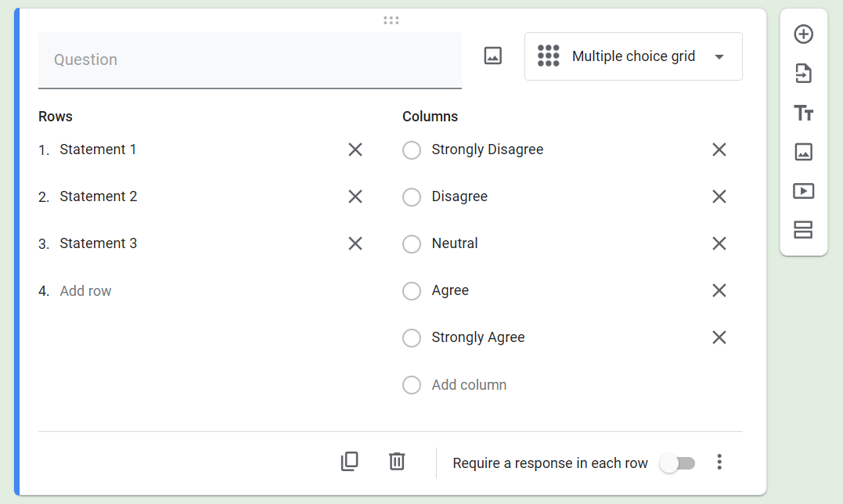Delete the question with trash icon
Viewport: 843px width, 504px height.
[x=397, y=462]
